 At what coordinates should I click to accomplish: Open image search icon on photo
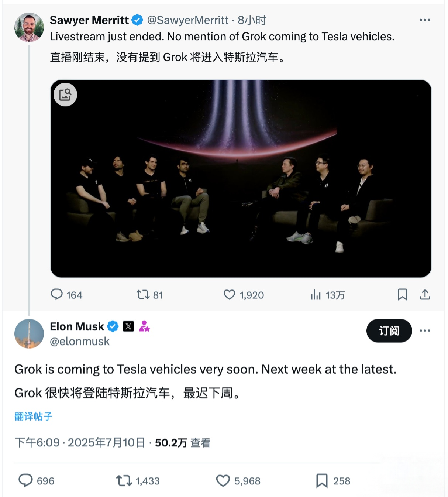(65, 95)
